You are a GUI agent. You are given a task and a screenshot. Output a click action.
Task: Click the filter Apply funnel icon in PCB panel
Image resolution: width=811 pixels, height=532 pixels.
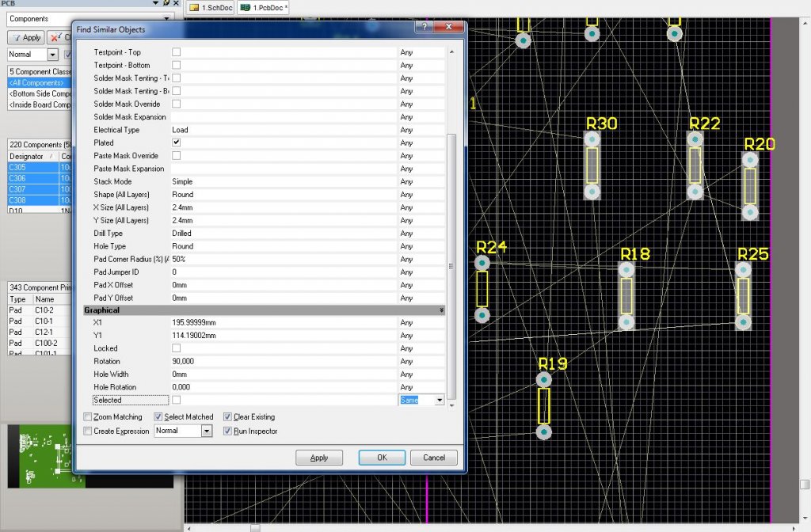16,38
